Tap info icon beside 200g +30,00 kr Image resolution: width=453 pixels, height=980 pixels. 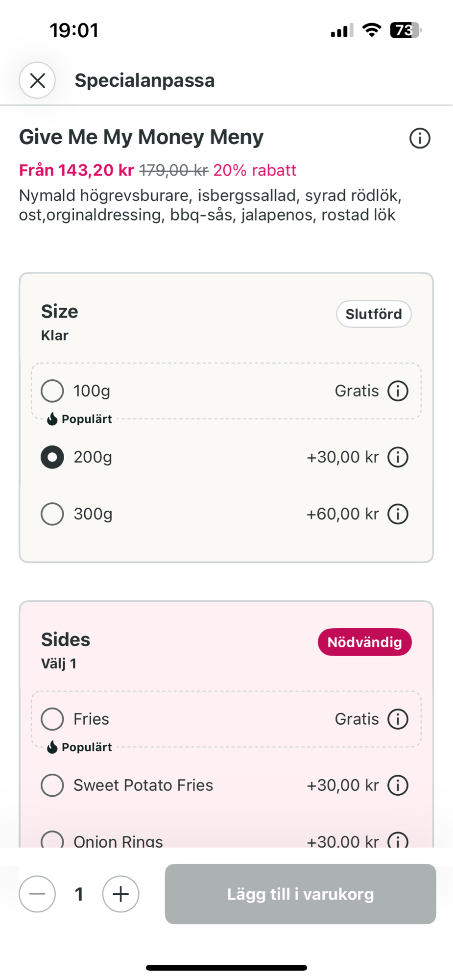pyautogui.click(x=398, y=457)
